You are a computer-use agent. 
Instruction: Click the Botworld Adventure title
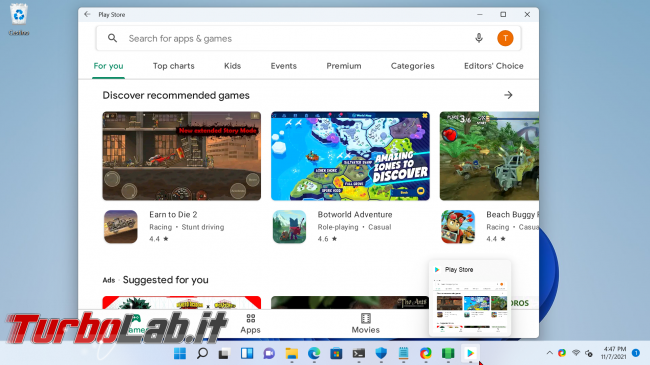point(355,214)
